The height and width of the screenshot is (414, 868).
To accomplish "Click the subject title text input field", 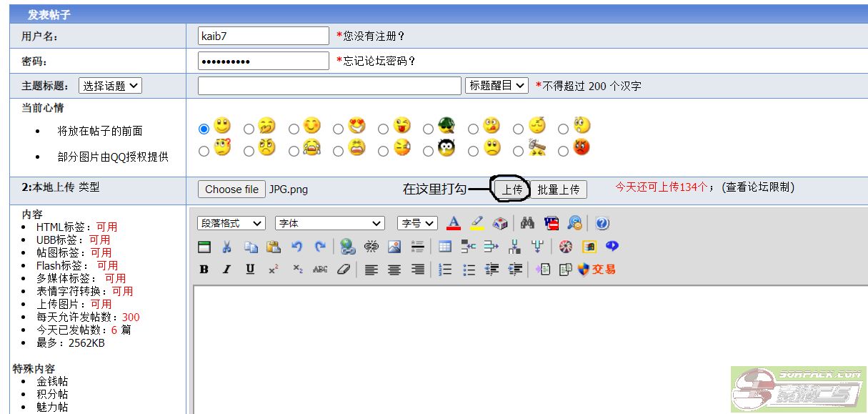I will [x=329, y=86].
